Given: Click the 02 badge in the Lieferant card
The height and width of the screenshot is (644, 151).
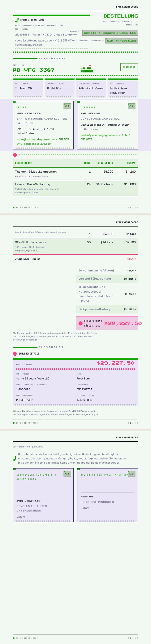Looking at the screenshot, I should pyautogui.click(x=131, y=106).
